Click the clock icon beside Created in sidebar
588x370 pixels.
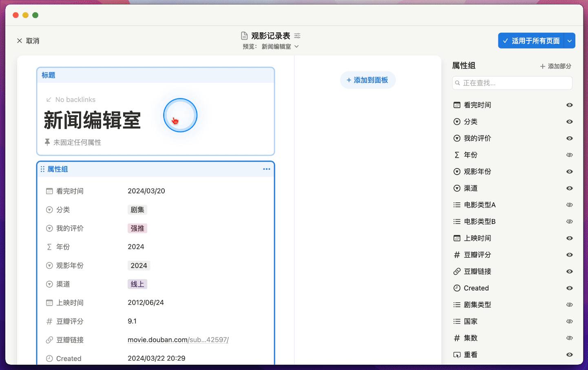click(457, 288)
